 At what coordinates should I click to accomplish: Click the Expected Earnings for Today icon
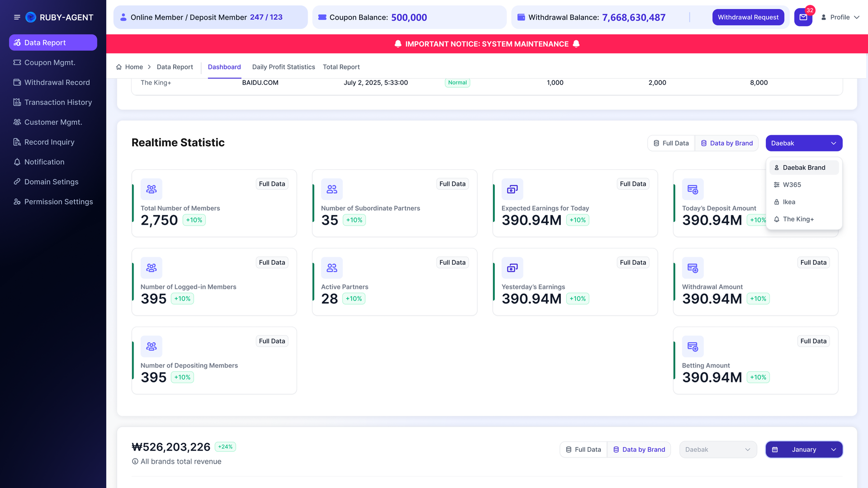coord(512,189)
